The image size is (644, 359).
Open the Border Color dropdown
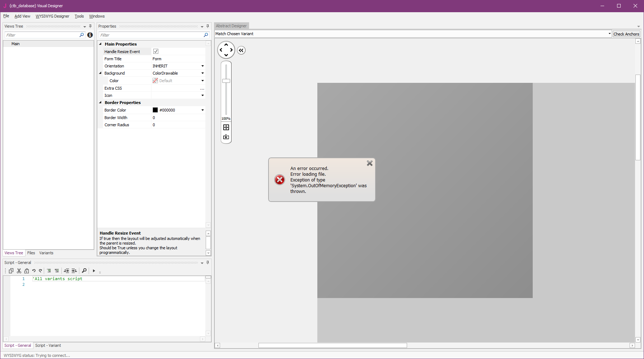coord(202,110)
